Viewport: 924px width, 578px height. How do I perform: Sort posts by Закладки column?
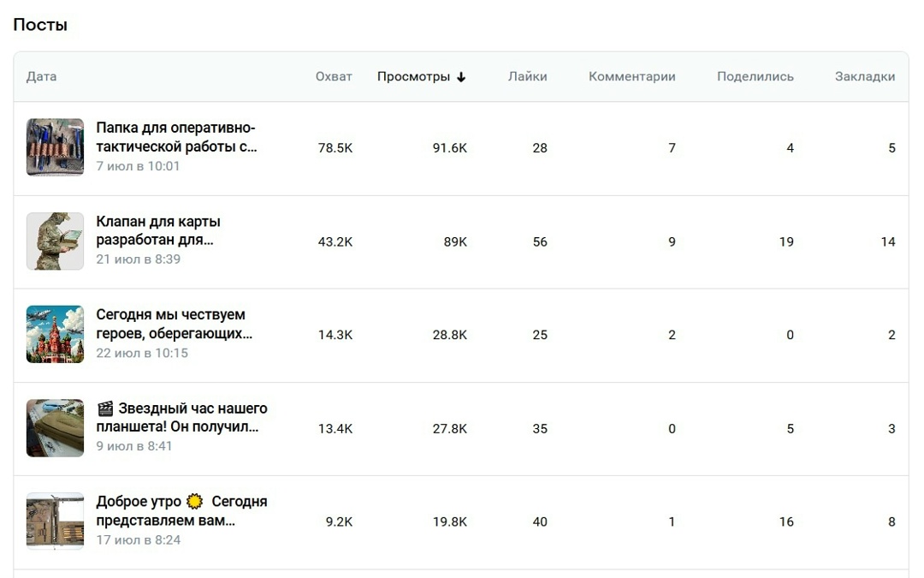click(x=864, y=77)
